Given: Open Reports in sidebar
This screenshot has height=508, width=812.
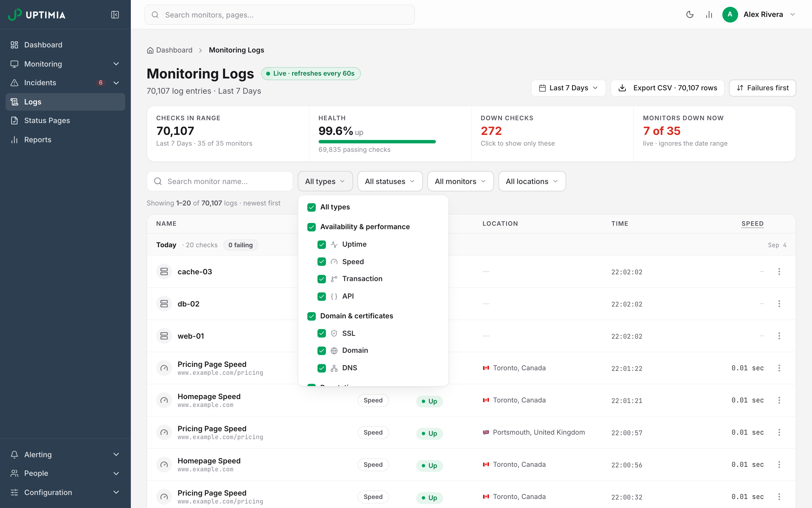Looking at the screenshot, I should [x=65, y=139].
